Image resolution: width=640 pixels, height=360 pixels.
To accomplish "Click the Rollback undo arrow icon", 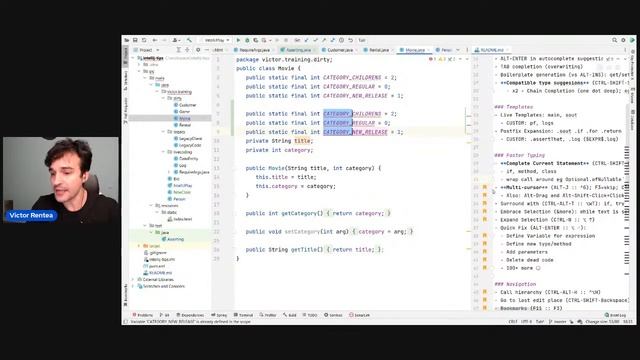I will (350, 40).
